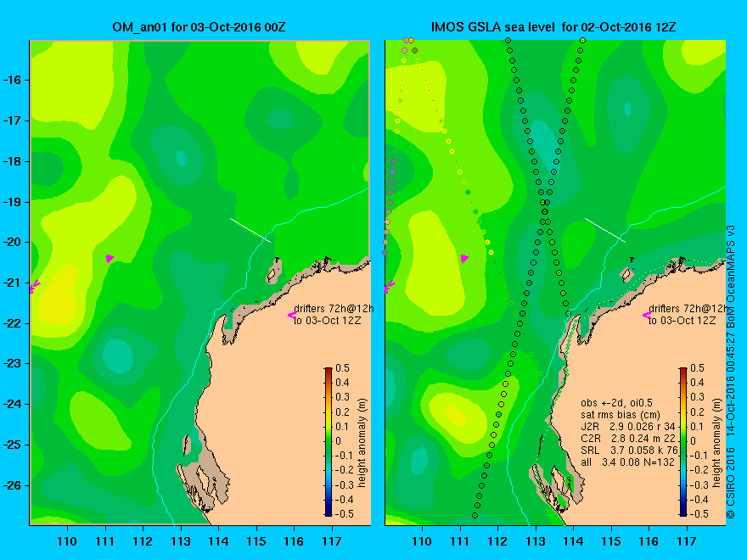Viewport: 747px width, 560px height.
Task: Select latitude label -21 on the left axis
Action: click(x=14, y=283)
